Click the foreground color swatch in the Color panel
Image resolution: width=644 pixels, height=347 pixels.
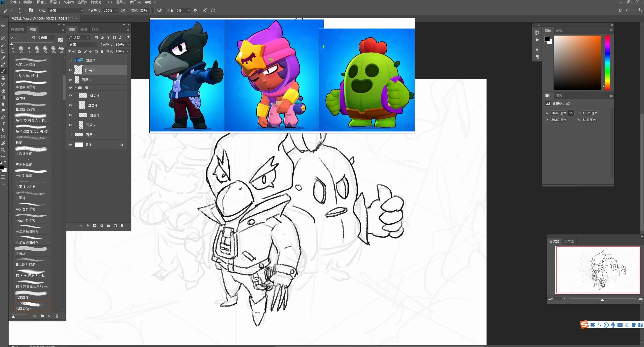[547, 39]
